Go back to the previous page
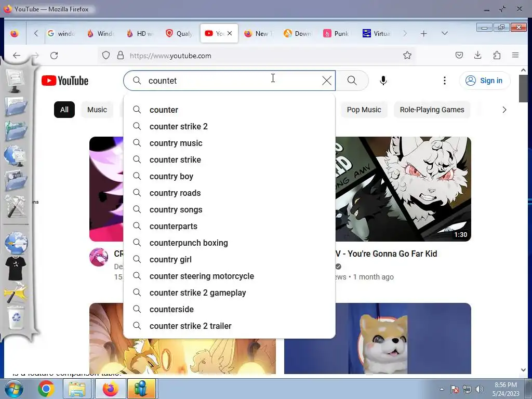The height and width of the screenshot is (399, 532). (x=17, y=55)
